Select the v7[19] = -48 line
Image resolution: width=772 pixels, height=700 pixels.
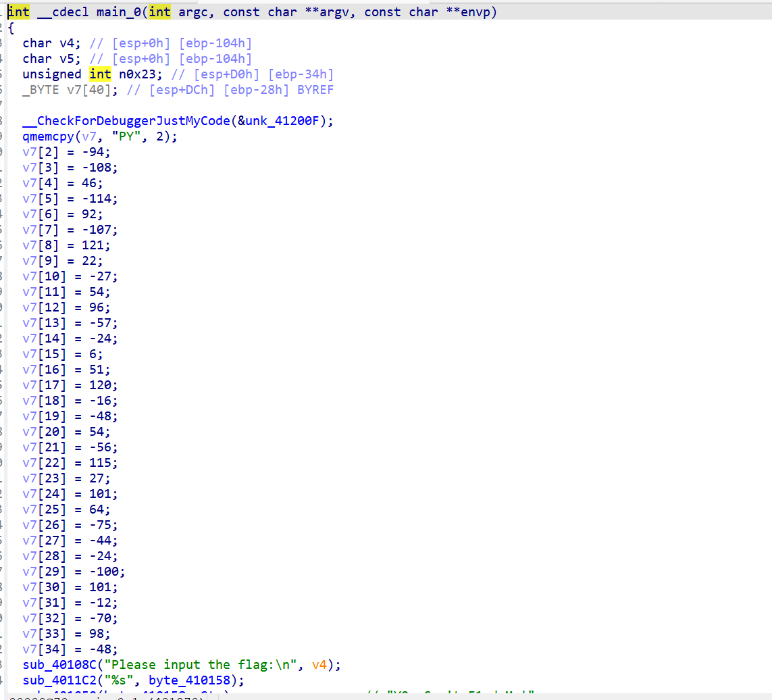pos(70,416)
